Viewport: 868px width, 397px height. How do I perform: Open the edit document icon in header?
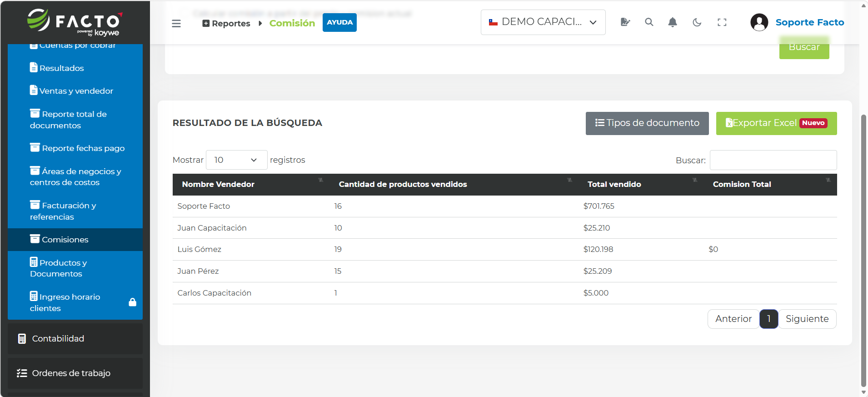625,22
